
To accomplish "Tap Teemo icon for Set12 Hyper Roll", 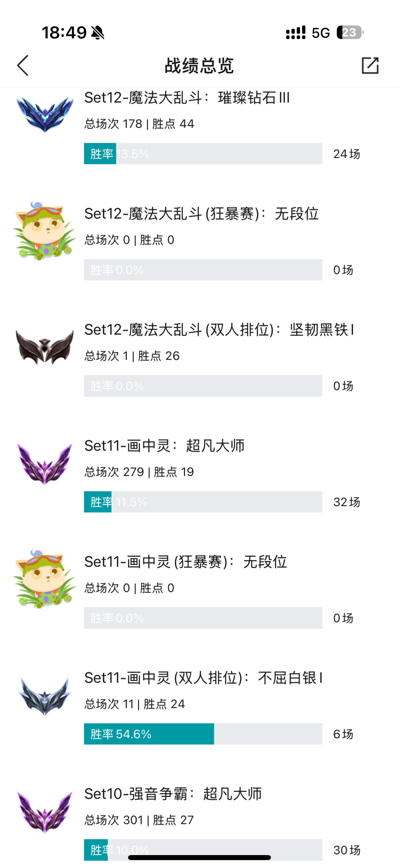I will (x=45, y=231).
